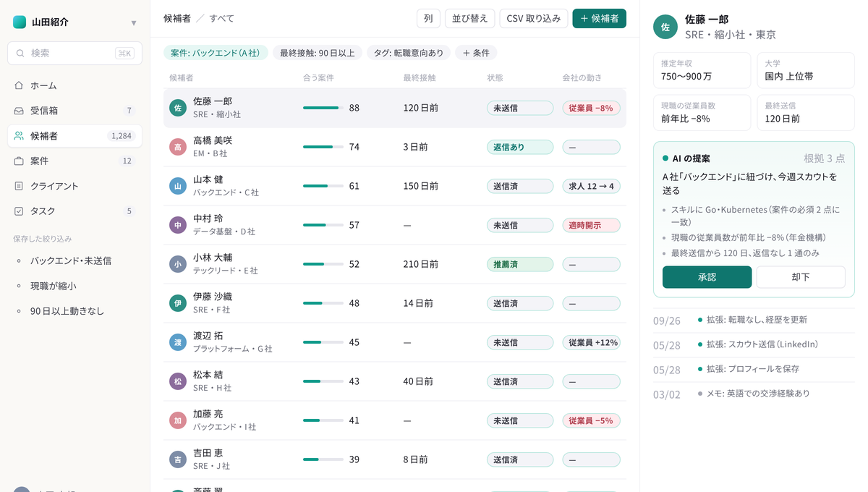The image size is (868, 492).
Task: Click the 求人 12 → 4 company badge
Action: [x=591, y=186]
